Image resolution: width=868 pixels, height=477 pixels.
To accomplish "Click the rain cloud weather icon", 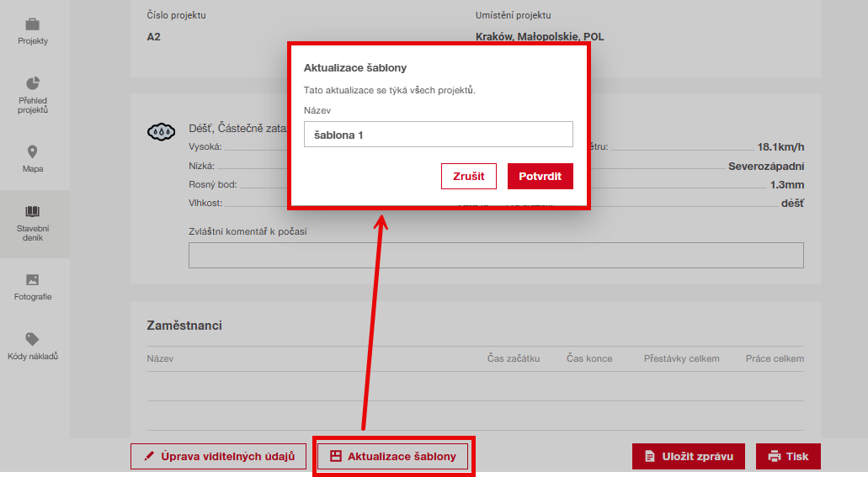I will [161, 131].
